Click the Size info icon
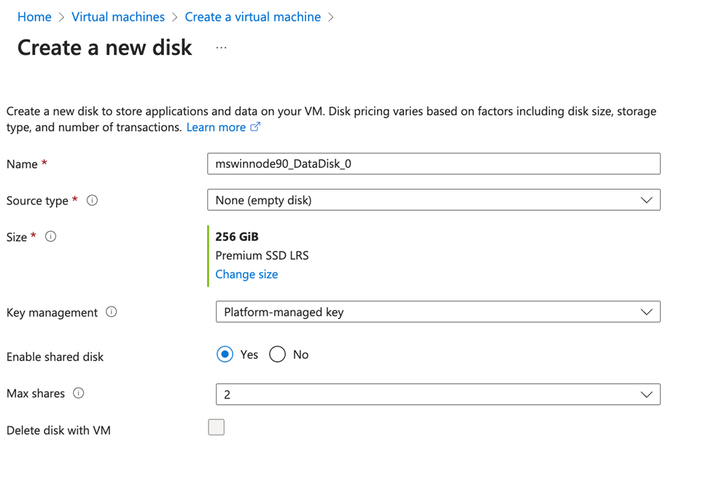 [51, 237]
